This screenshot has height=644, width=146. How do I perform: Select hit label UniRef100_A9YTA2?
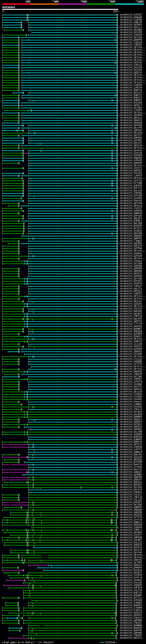click(131, 63)
